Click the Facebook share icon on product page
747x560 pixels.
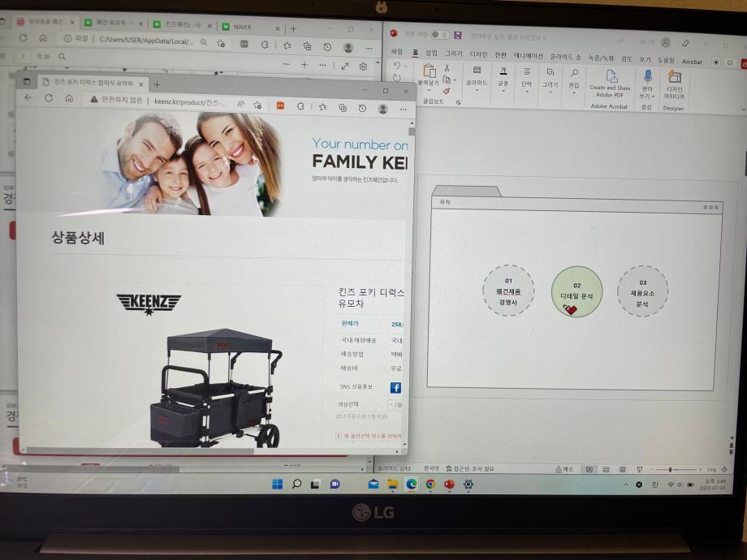coord(395,387)
